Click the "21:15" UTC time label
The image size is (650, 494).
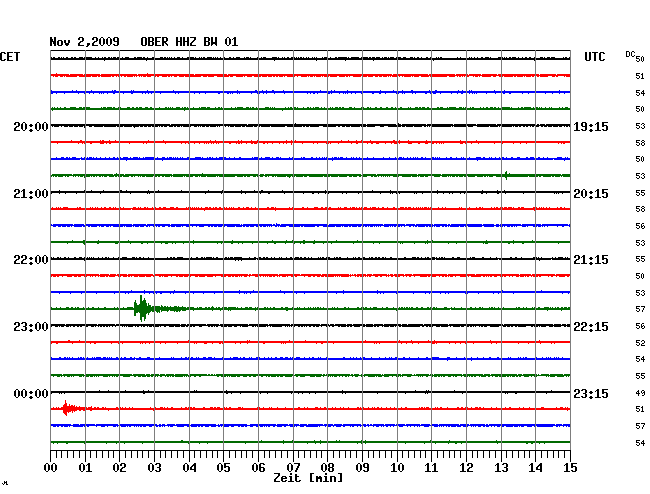(x=591, y=260)
